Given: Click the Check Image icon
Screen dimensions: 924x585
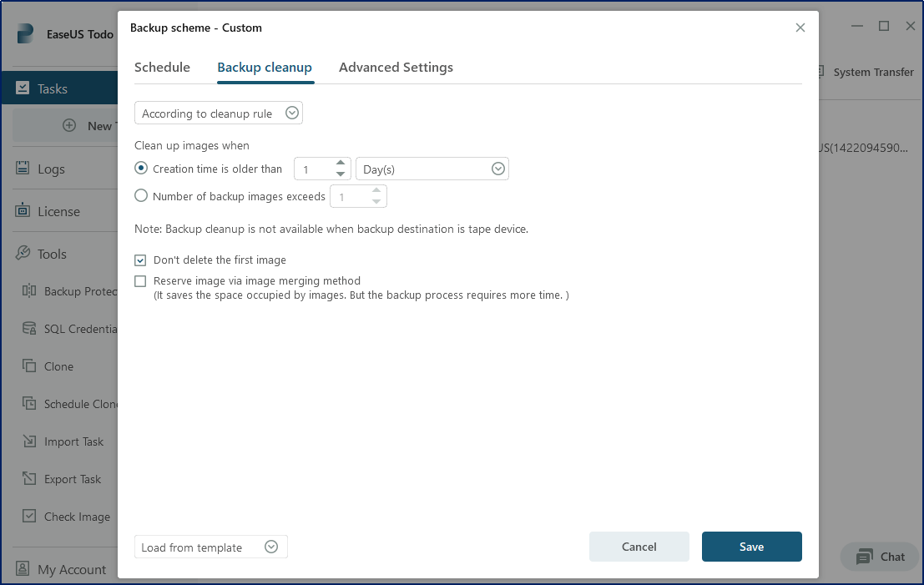Looking at the screenshot, I should (29, 517).
